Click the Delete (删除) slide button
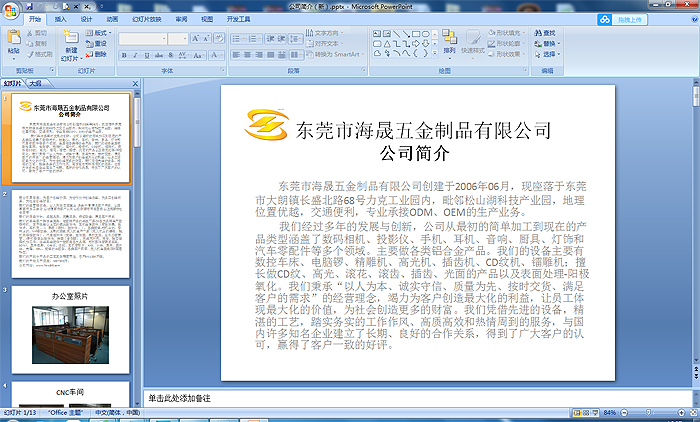Screen dimensions: 700x422 (x=102, y=55)
